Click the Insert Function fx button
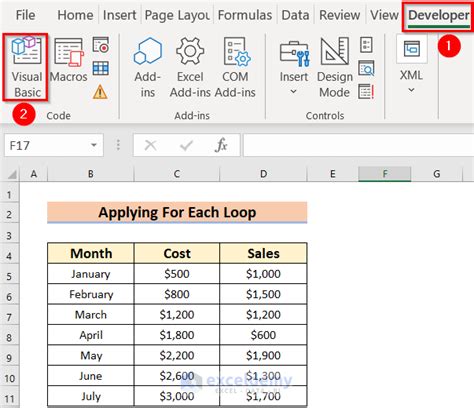474x408 pixels. [221, 145]
